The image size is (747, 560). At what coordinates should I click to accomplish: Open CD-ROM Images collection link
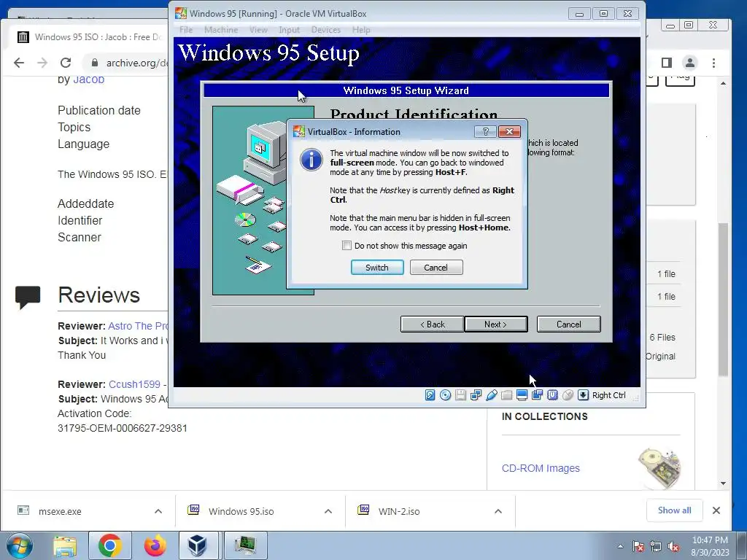(x=541, y=468)
